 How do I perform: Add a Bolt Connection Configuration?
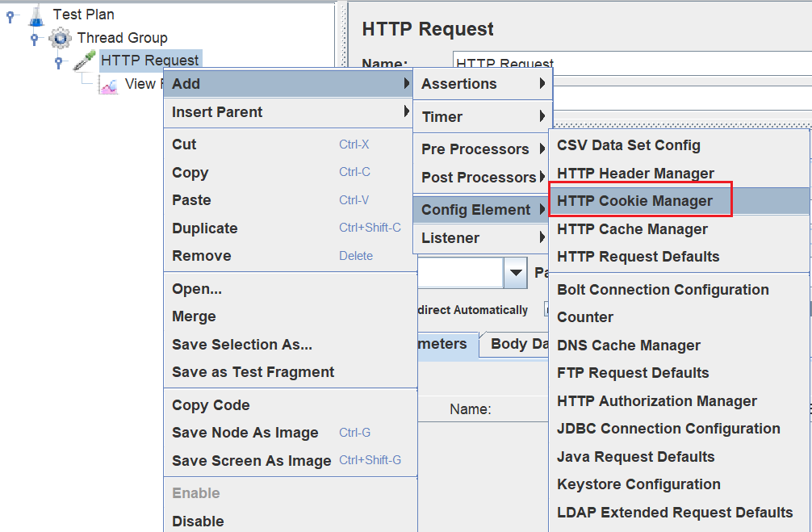[680, 290]
